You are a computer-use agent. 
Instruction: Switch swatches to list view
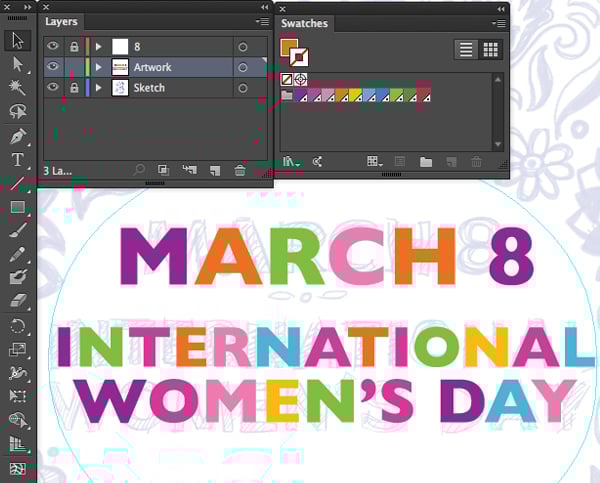pyautogui.click(x=465, y=49)
